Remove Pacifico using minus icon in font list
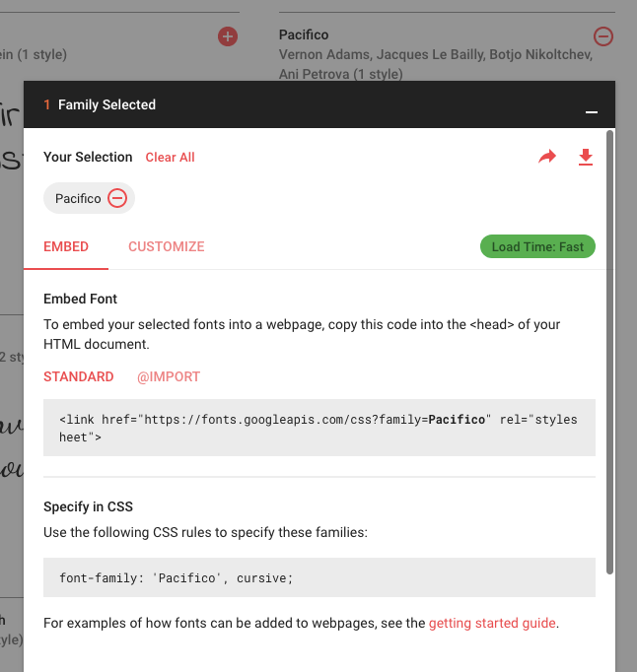637x672 pixels. (603, 36)
